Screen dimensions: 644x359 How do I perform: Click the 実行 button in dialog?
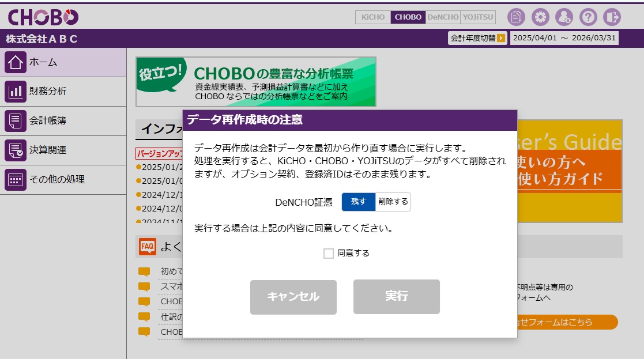click(x=396, y=297)
